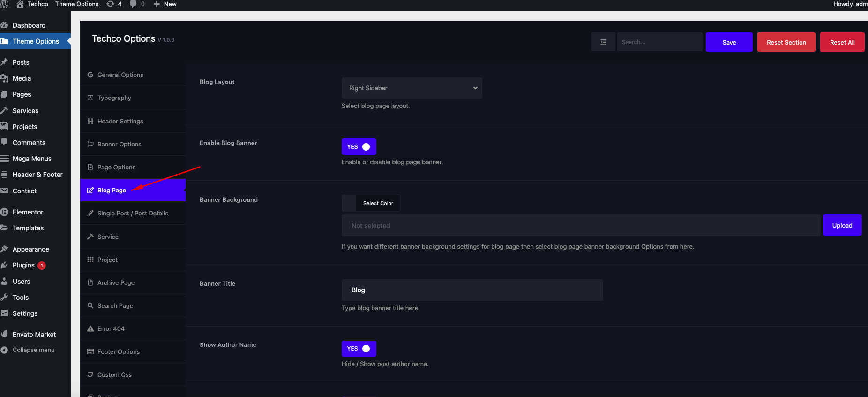868x397 pixels.
Task: Toggle Show Author Name switch
Action: (359, 349)
